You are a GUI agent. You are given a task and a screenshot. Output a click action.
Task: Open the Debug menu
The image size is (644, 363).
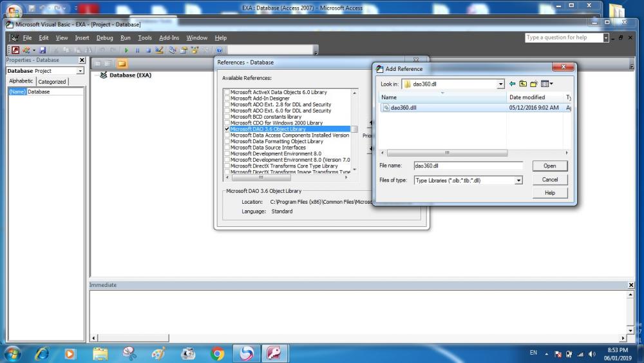pos(105,38)
